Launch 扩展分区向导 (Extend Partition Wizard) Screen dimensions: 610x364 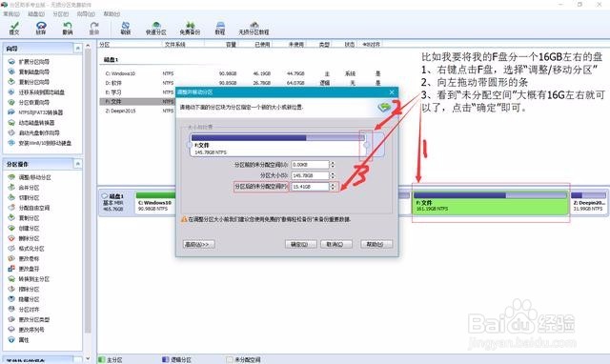pos(29,62)
